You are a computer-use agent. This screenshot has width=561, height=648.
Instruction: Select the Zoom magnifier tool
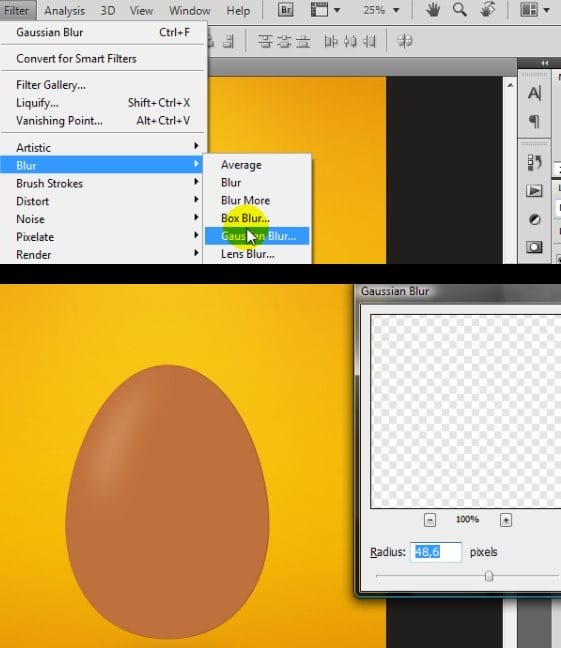point(459,9)
